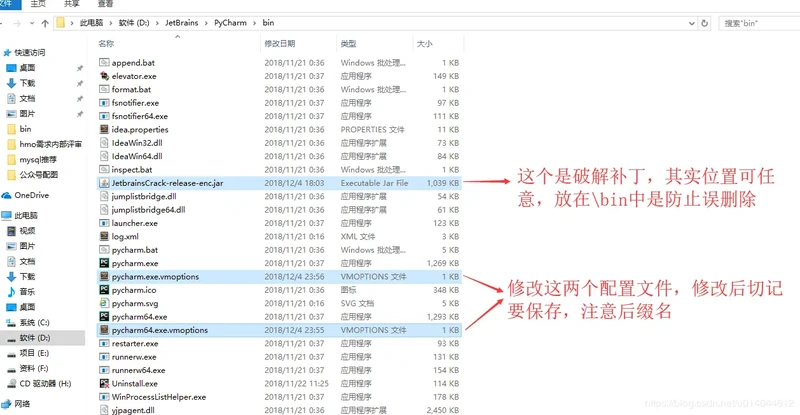Click the pycharm.ico file icon

pyautogui.click(x=104, y=290)
